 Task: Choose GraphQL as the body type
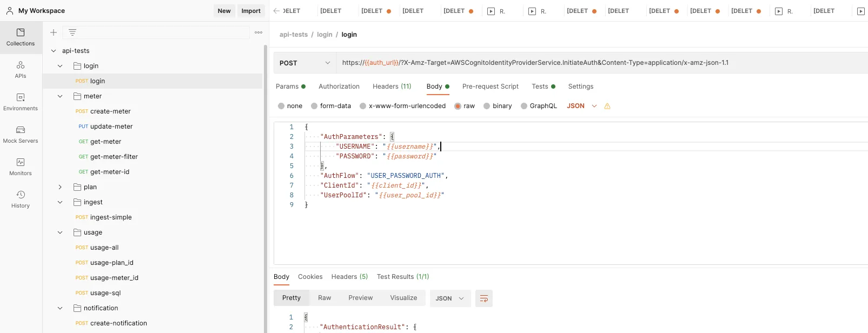tap(524, 106)
